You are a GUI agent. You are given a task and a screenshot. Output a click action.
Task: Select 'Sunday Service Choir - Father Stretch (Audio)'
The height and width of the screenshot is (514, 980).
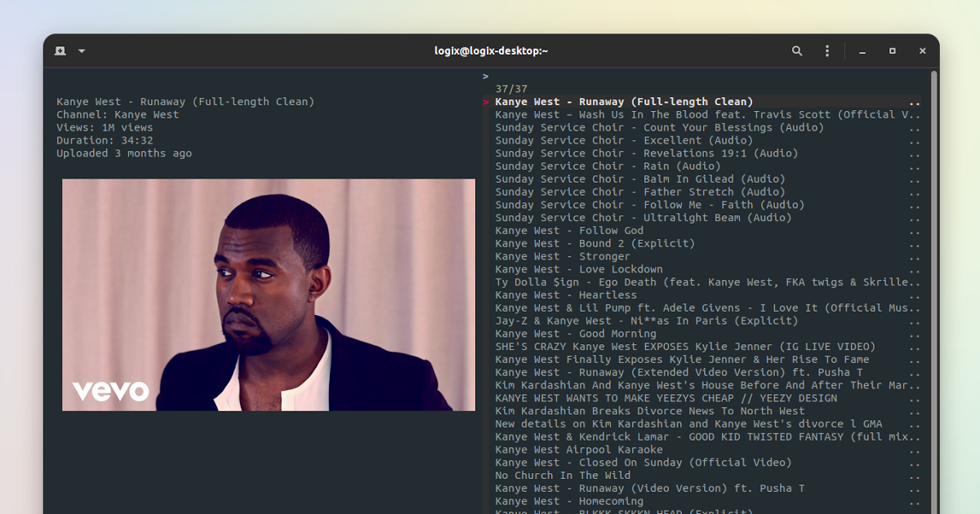pyautogui.click(x=707, y=192)
